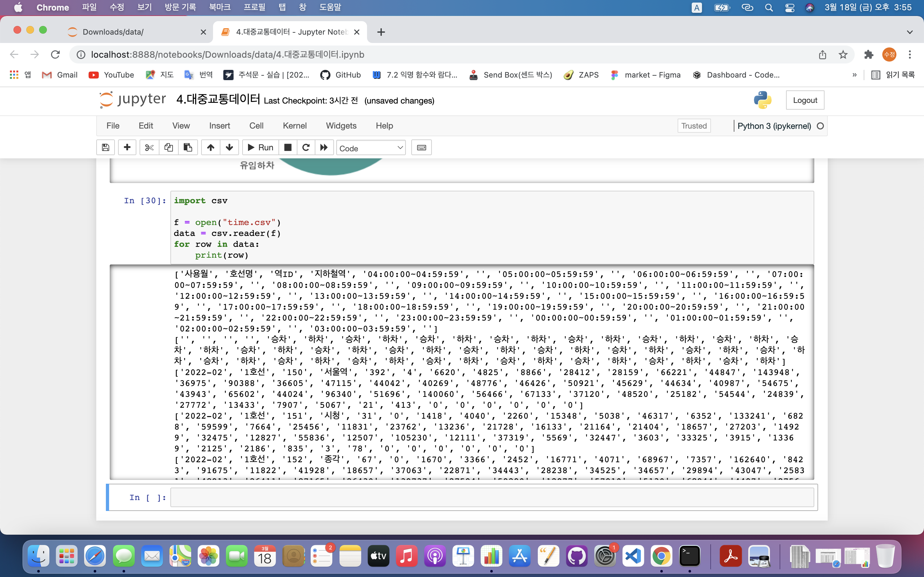Insert a cell below with the plus icon
924x577 pixels.
127,148
